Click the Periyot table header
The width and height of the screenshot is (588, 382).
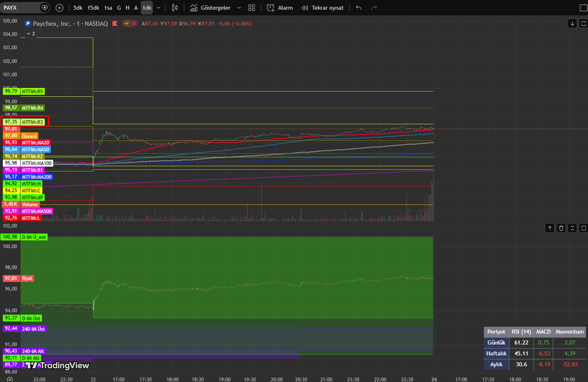point(496,332)
